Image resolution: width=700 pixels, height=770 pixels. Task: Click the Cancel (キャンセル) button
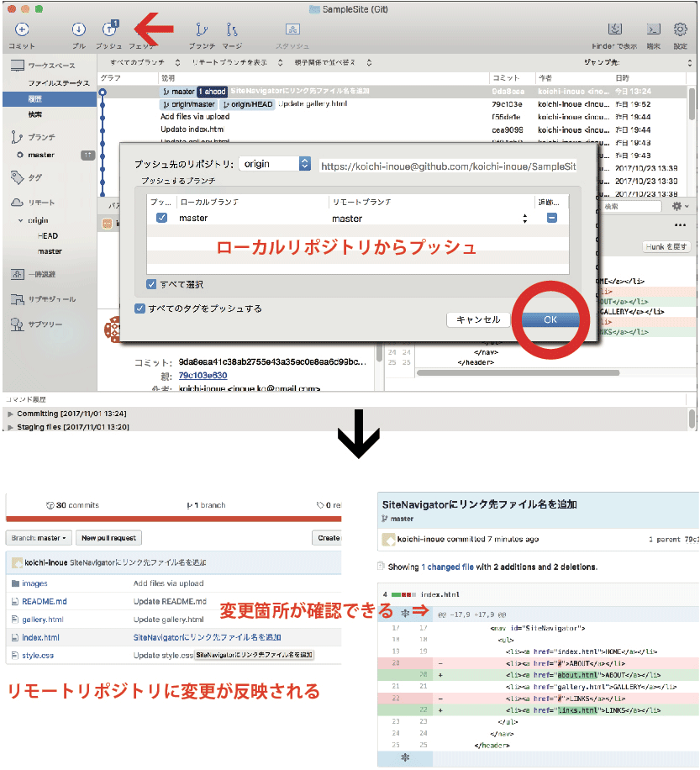coord(478,319)
